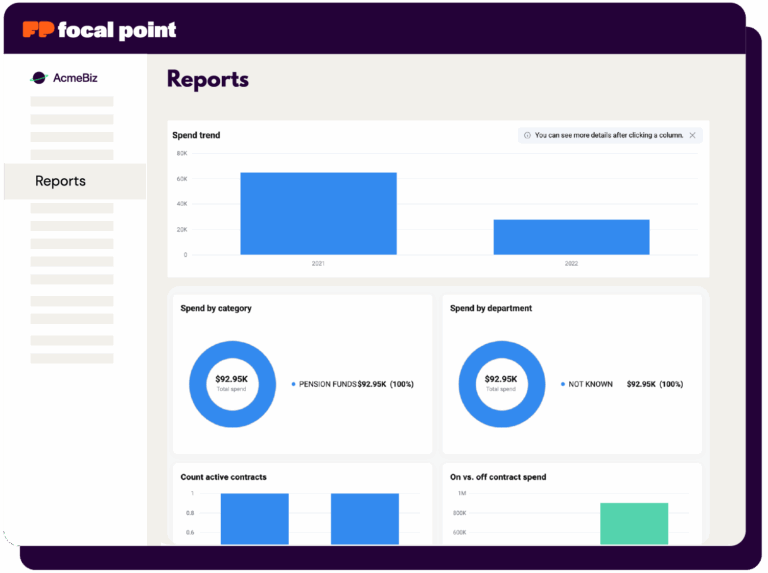Dismiss the column details info tip
The height and width of the screenshot is (573, 768).
click(692, 135)
